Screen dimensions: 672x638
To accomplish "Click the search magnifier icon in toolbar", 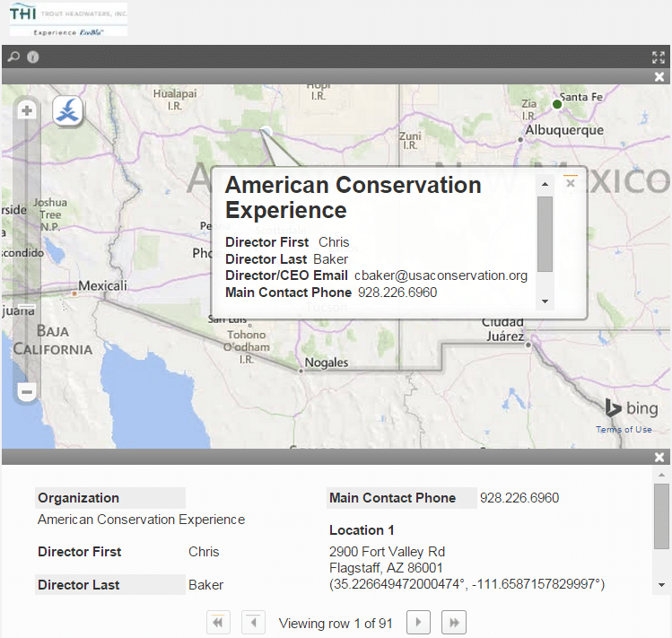I will pos(13,57).
